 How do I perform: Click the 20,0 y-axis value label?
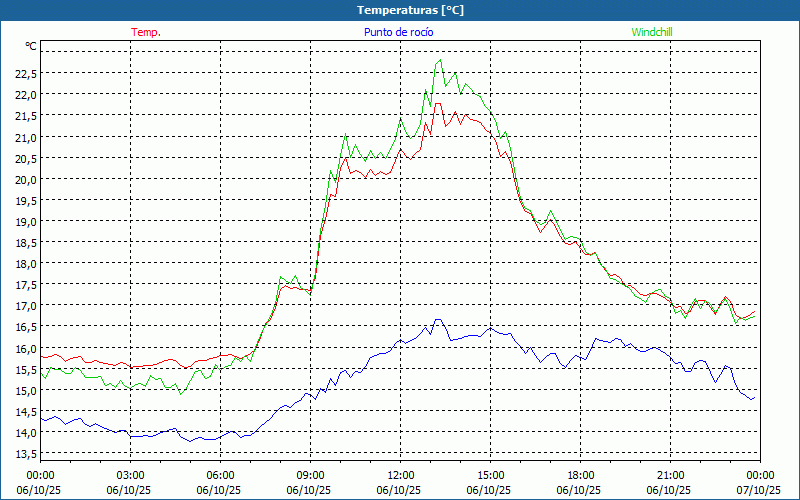25,179
